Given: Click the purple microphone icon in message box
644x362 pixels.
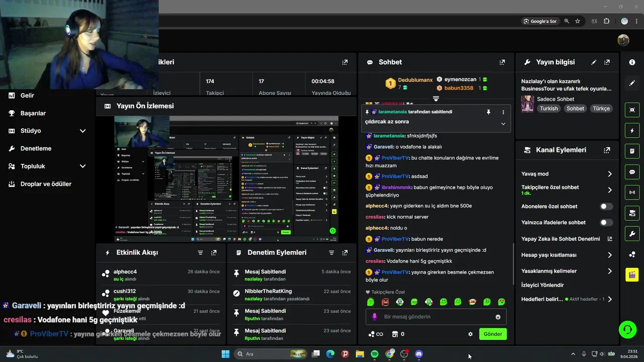Looking at the screenshot, I should tap(374, 317).
